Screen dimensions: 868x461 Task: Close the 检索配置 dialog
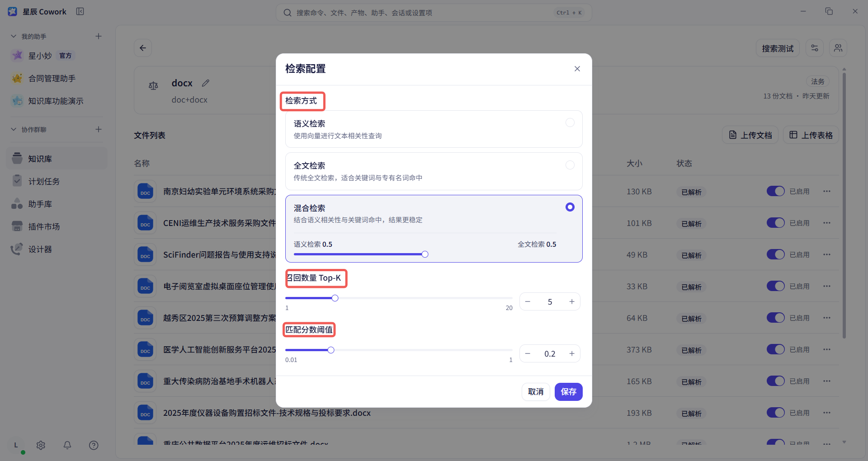[577, 69]
